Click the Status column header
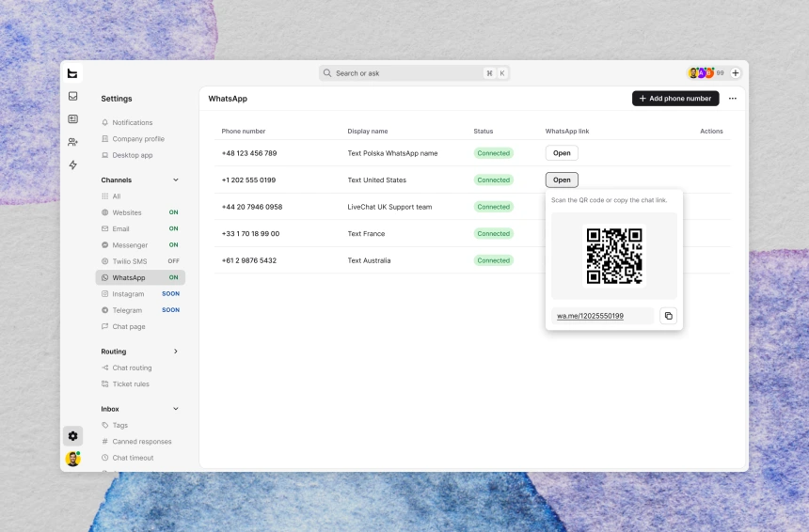Screen dimensions: 809x532 (483, 131)
